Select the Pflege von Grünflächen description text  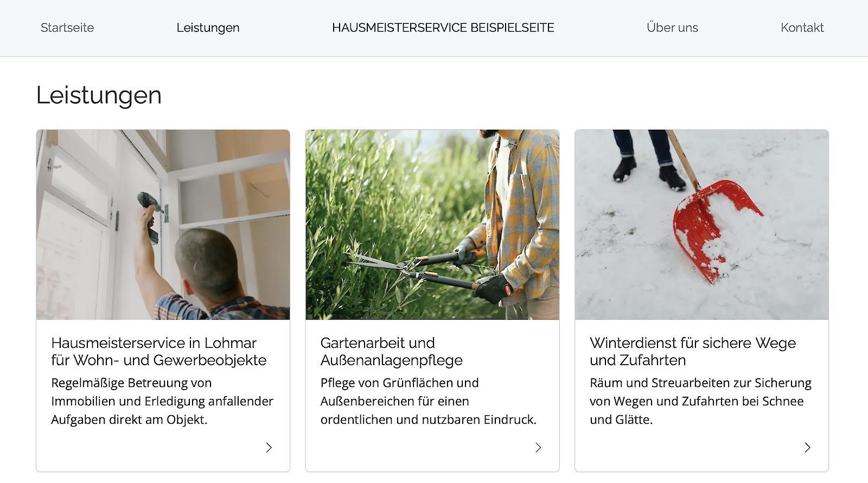[x=429, y=401]
